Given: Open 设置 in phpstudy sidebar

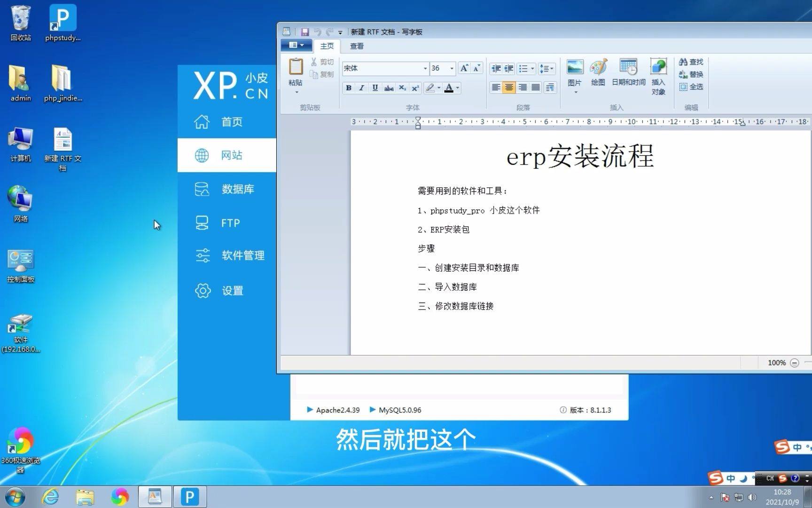Looking at the screenshot, I should [x=227, y=291].
